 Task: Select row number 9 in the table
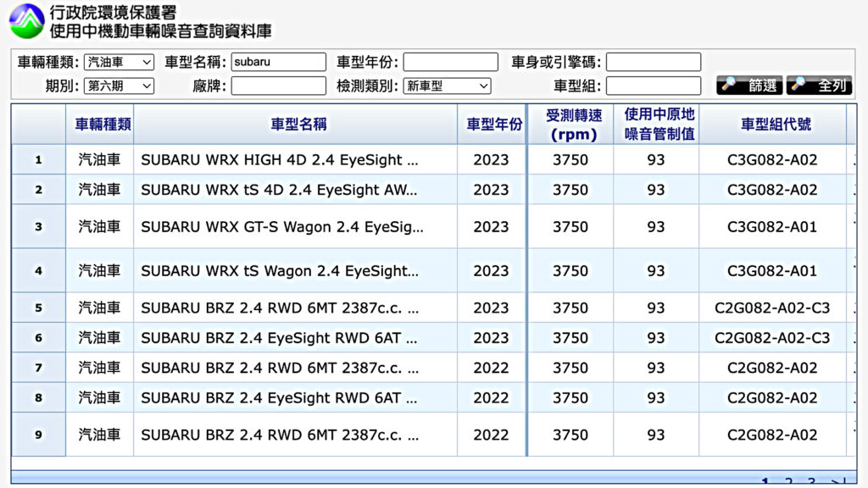click(39, 435)
